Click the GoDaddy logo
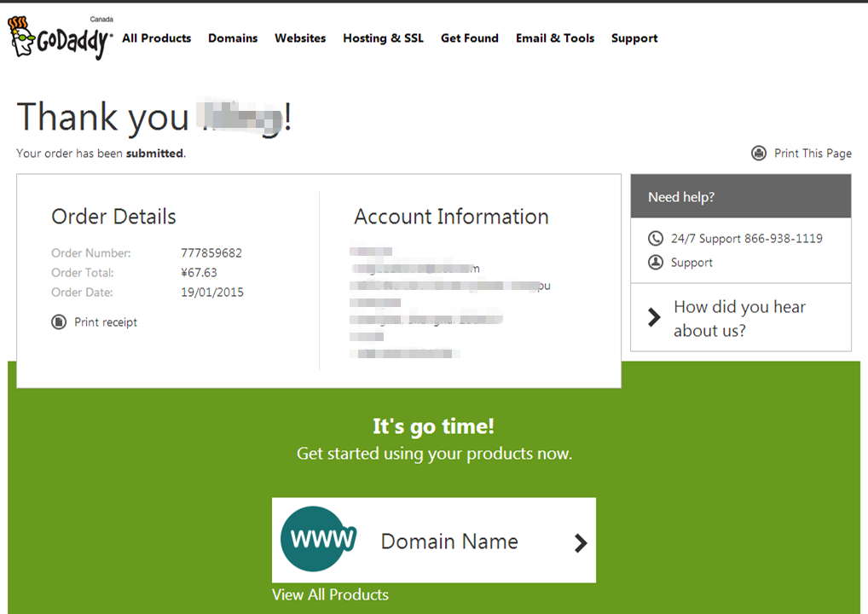 pyautogui.click(x=60, y=38)
